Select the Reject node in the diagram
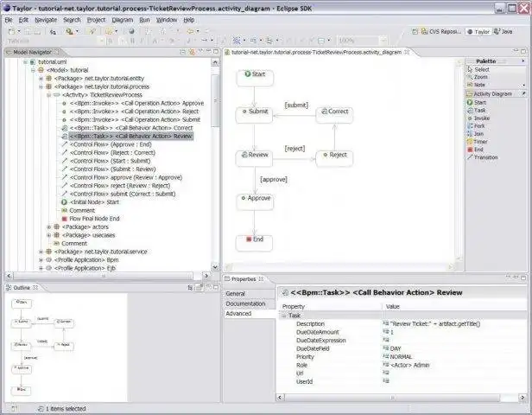Viewport: 532px width, 415px height. point(334,158)
